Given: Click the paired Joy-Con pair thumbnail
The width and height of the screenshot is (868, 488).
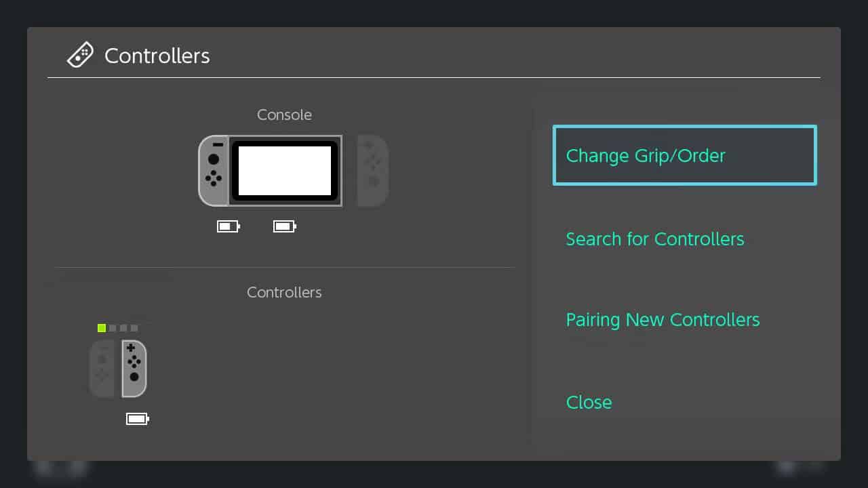Looking at the screenshot, I should 119,368.
